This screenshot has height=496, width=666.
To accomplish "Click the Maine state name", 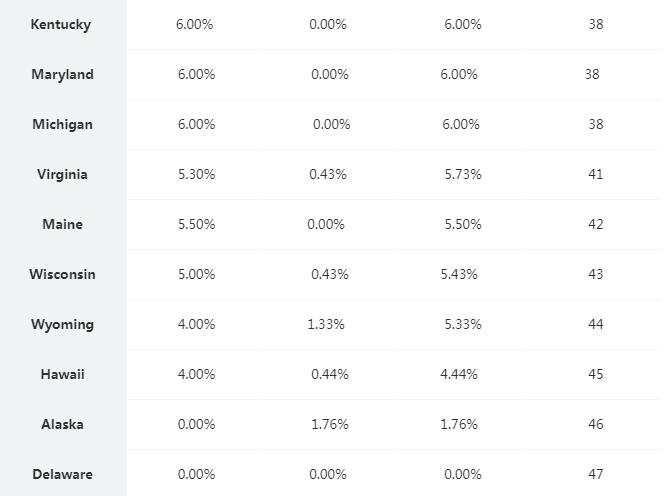I will [62, 225].
